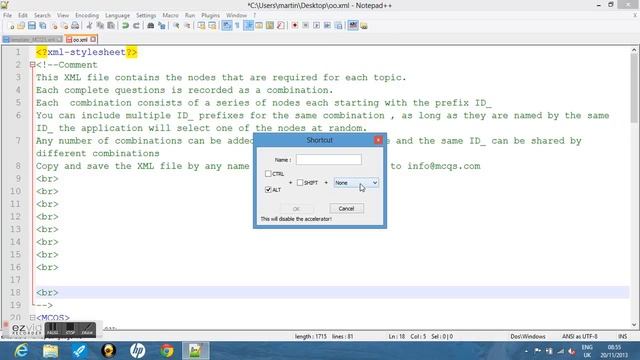Click Cancel in the Shortcut dialog
640x360 pixels.
346,209
